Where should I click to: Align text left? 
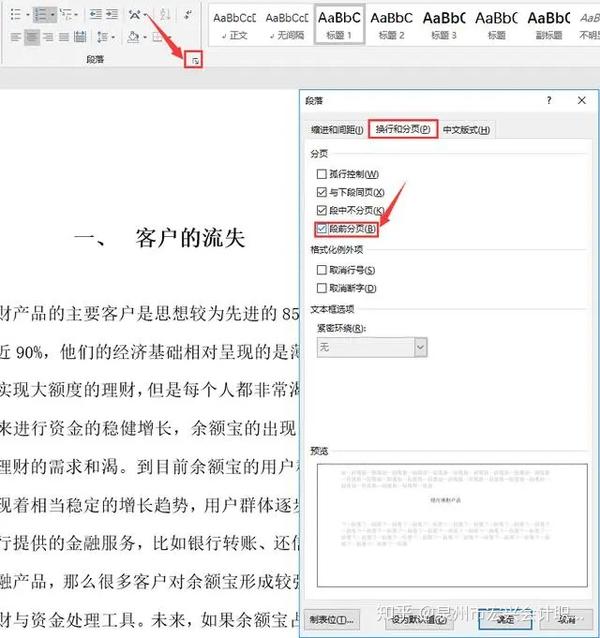point(16,37)
